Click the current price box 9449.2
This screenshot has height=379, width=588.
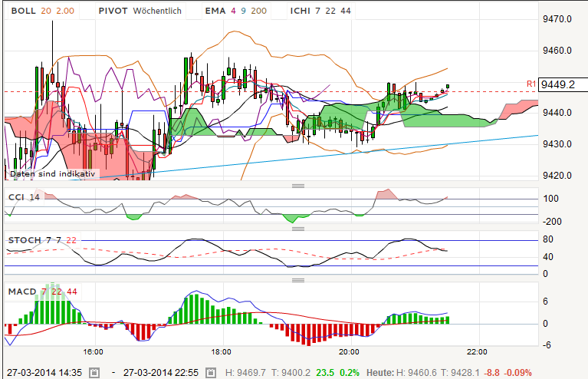pyautogui.click(x=563, y=84)
